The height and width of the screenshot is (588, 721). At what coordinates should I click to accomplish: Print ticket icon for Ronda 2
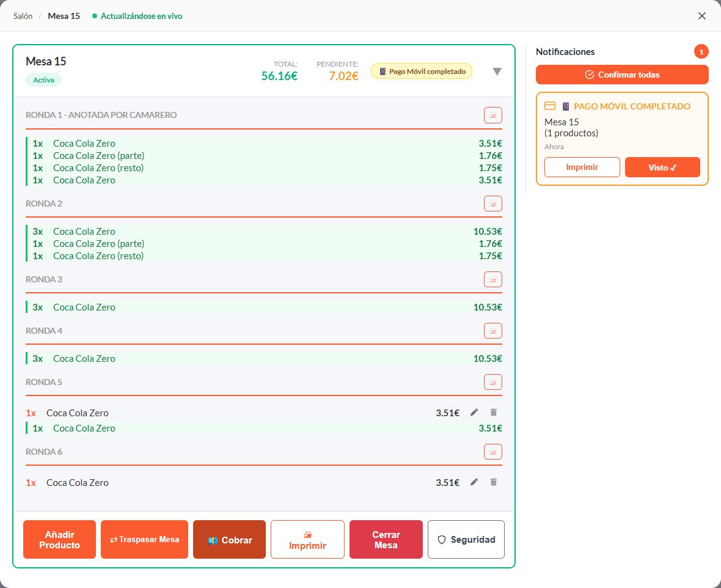point(493,204)
